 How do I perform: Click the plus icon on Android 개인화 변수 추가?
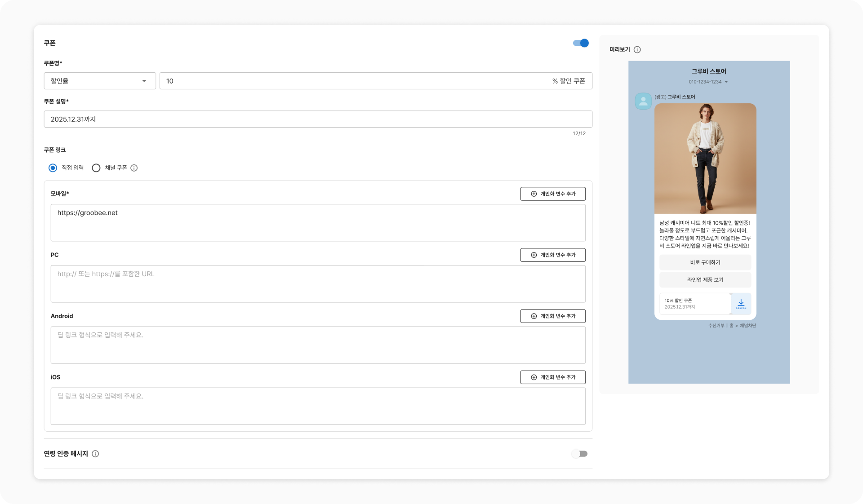point(534,316)
